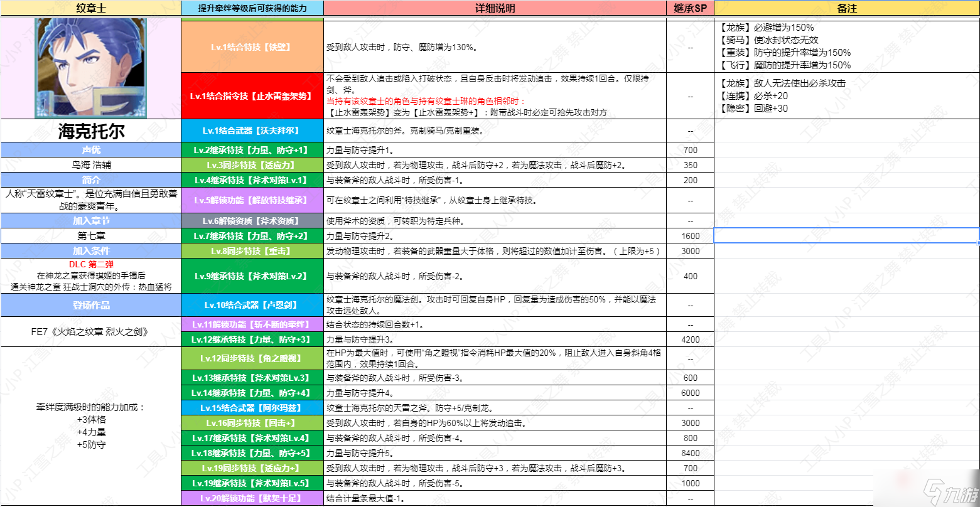Click the 继承SP column header

click(x=690, y=8)
